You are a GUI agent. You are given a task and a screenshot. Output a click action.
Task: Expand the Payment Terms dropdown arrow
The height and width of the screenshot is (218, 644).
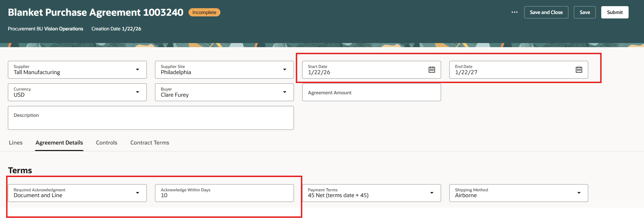coord(432,193)
